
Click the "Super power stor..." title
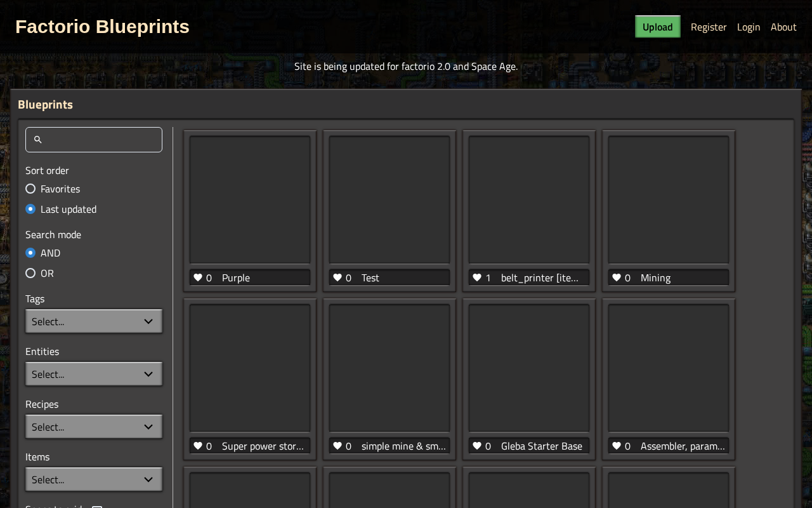point(263,446)
